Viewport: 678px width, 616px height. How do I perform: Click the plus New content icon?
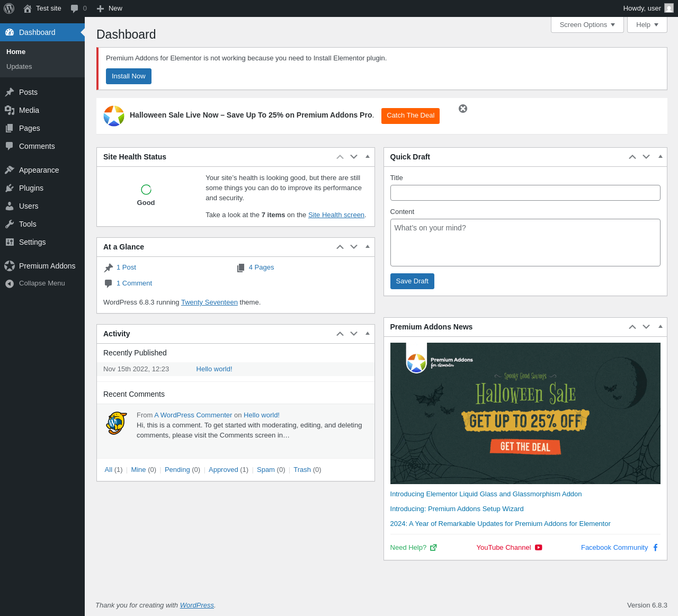coord(100,8)
